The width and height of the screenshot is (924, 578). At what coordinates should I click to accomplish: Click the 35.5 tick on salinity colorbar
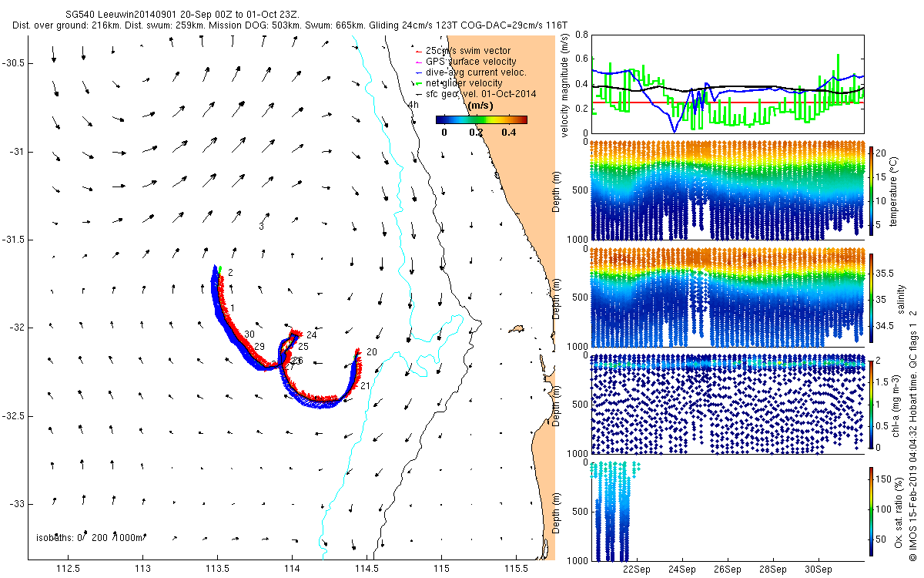886,274
